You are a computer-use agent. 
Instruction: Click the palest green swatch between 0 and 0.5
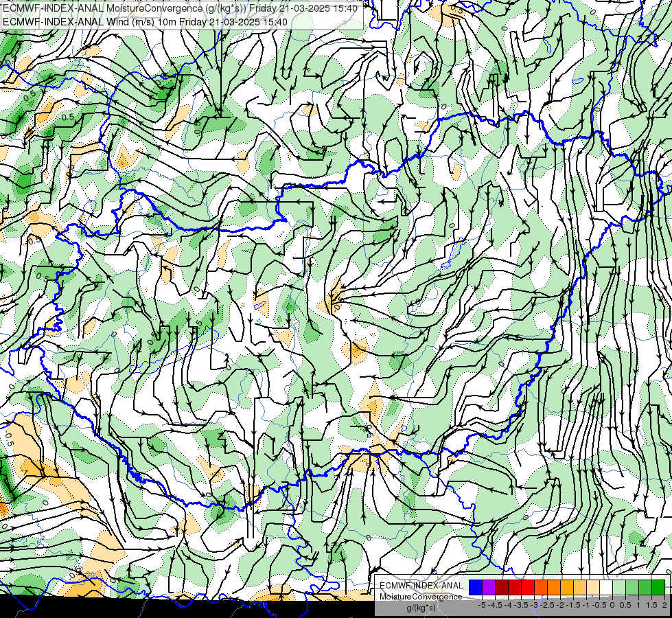[619, 588]
